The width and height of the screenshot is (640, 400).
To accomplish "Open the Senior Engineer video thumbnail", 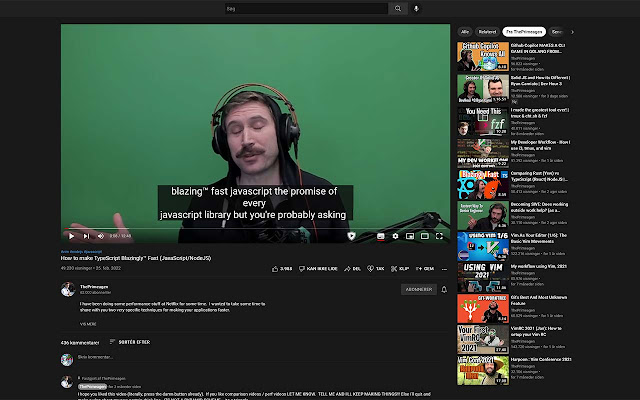I will click(x=483, y=215).
